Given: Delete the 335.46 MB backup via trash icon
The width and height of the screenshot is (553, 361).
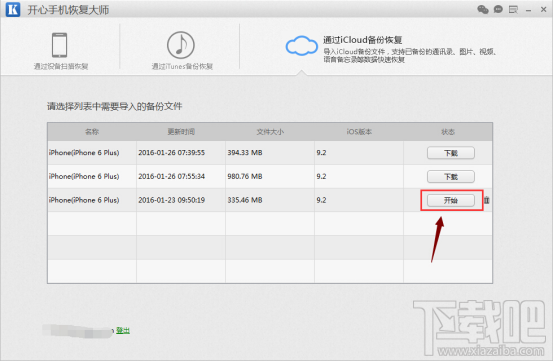Looking at the screenshot, I should 487,200.
